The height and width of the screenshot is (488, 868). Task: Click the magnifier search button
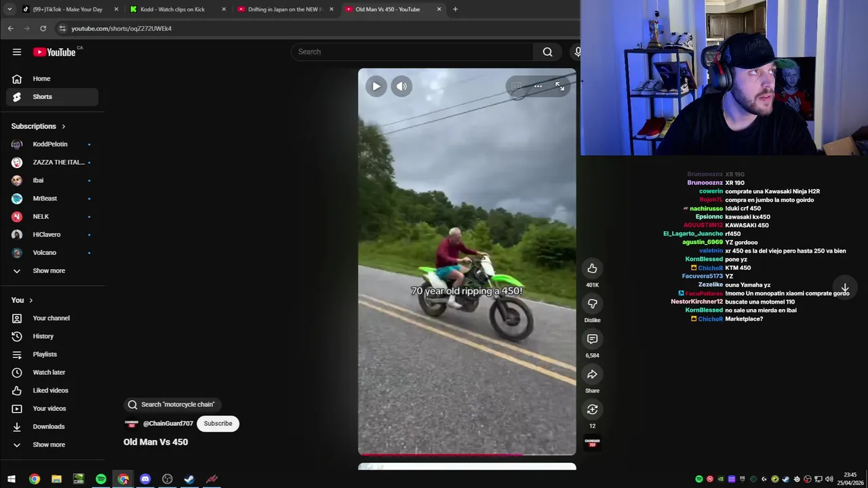547,52
